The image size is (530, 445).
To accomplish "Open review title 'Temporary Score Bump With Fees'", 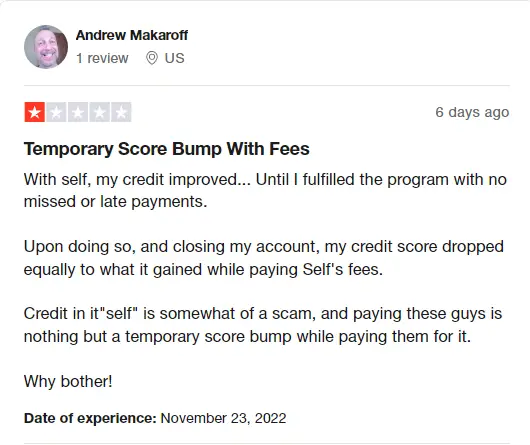I will tap(167, 149).
